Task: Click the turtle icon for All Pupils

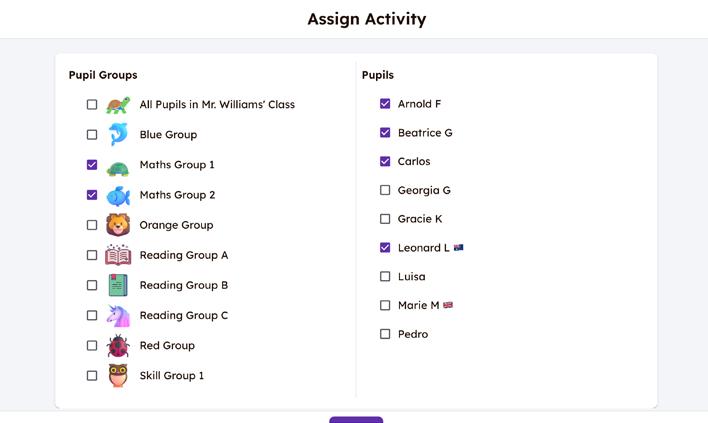Action: (x=118, y=104)
